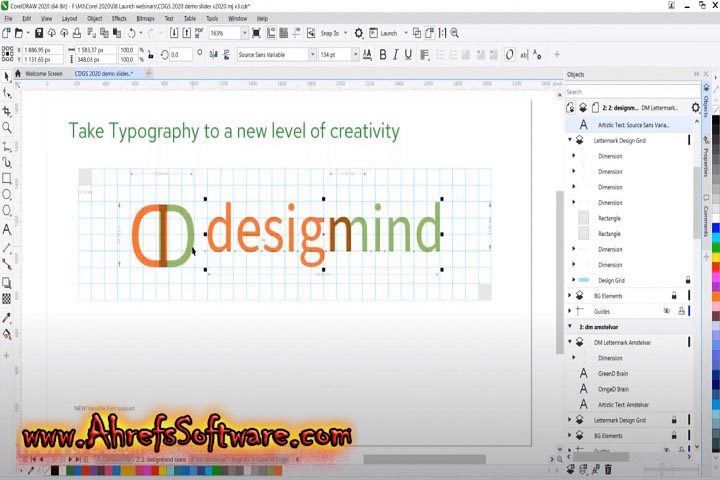Select the Shape edit tool
This screenshot has height=480, width=720.
pyautogui.click(x=7, y=93)
